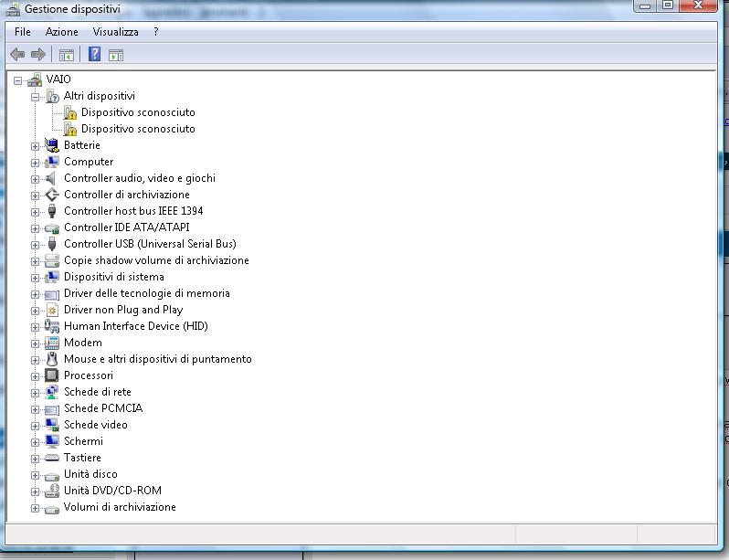The height and width of the screenshot is (560, 729).
Task: Select the Unità DVD/CD-ROM label
Action: pyautogui.click(x=112, y=491)
